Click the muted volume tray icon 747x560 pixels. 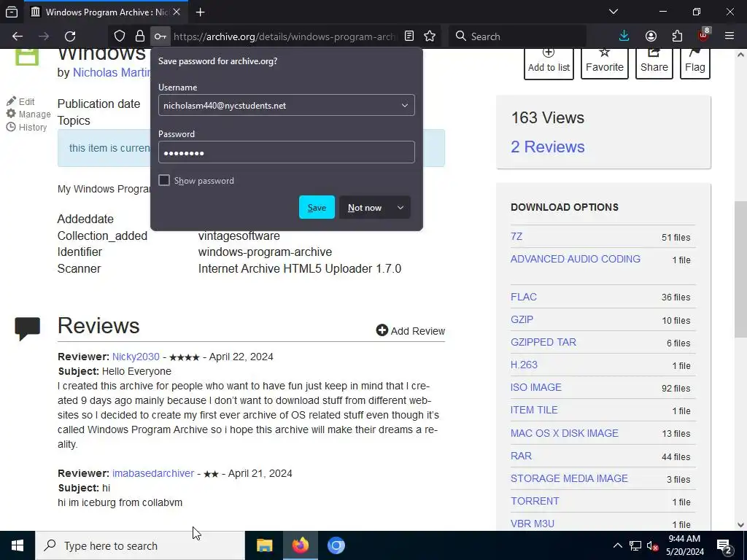click(652, 545)
